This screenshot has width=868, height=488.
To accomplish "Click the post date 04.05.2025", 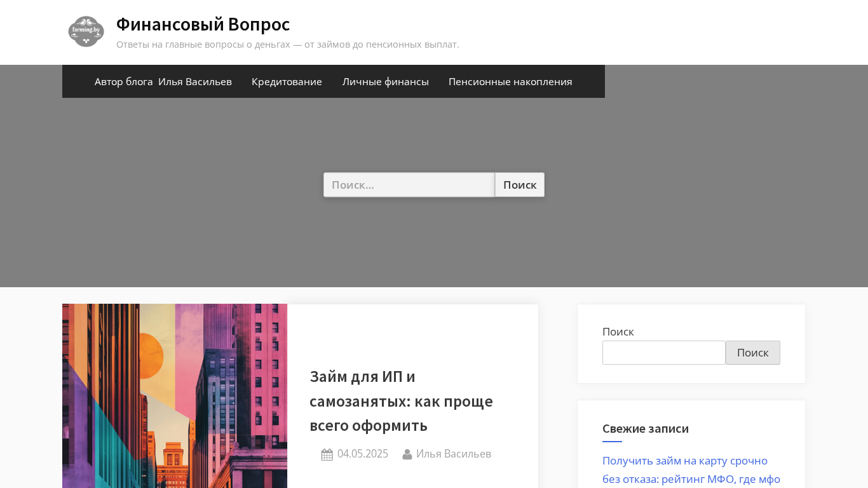I will pyautogui.click(x=362, y=454).
